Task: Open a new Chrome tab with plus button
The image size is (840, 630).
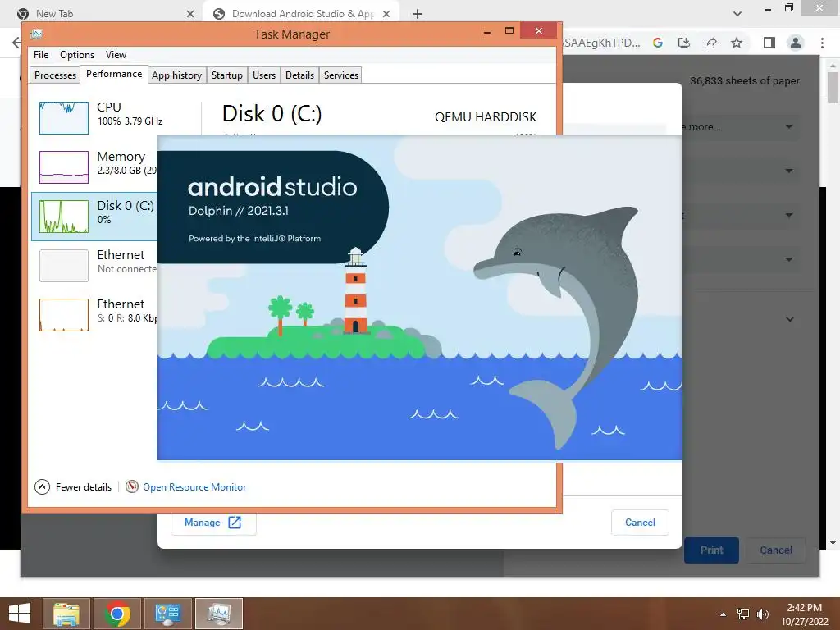Action: (x=418, y=14)
